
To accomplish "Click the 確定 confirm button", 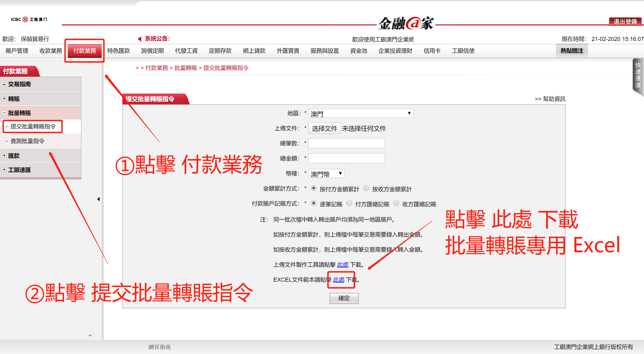I will point(344,298).
